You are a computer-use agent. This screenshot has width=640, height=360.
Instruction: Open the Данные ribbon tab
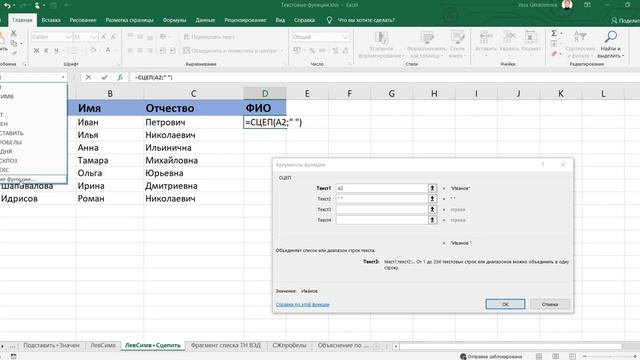(x=205, y=20)
